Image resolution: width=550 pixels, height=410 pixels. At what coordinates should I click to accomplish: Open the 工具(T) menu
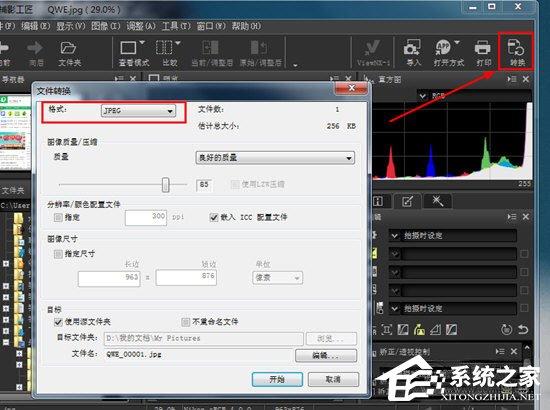[x=176, y=26]
